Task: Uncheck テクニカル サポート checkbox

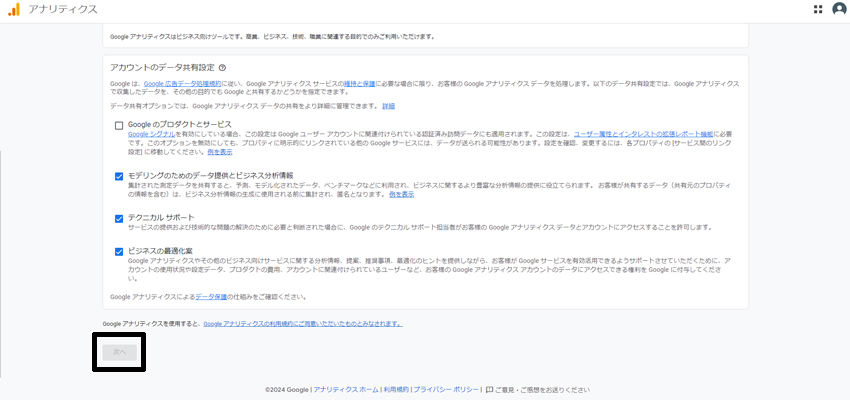Action: point(119,217)
